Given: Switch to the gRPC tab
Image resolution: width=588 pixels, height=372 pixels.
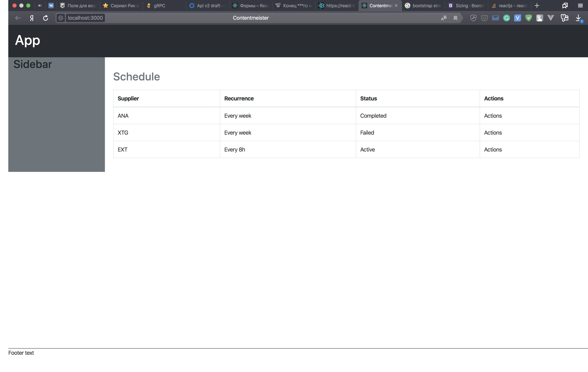Looking at the screenshot, I should (x=159, y=5).
